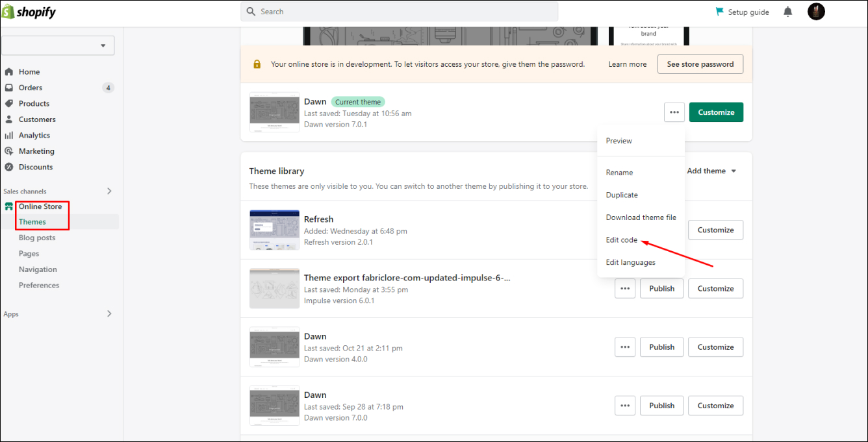Click the Learn more link
The height and width of the screenshot is (442, 868).
pyautogui.click(x=628, y=64)
